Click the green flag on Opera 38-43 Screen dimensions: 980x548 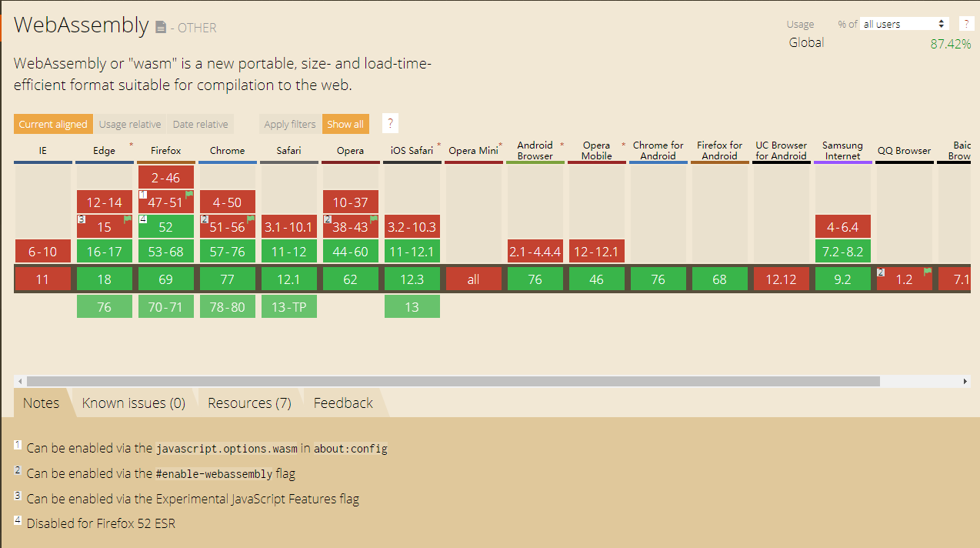(x=374, y=219)
